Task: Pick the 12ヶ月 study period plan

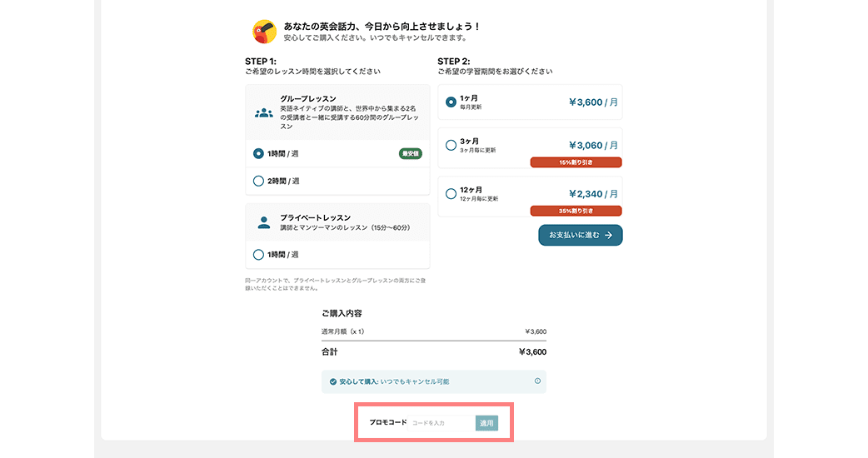Action: tap(451, 194)
